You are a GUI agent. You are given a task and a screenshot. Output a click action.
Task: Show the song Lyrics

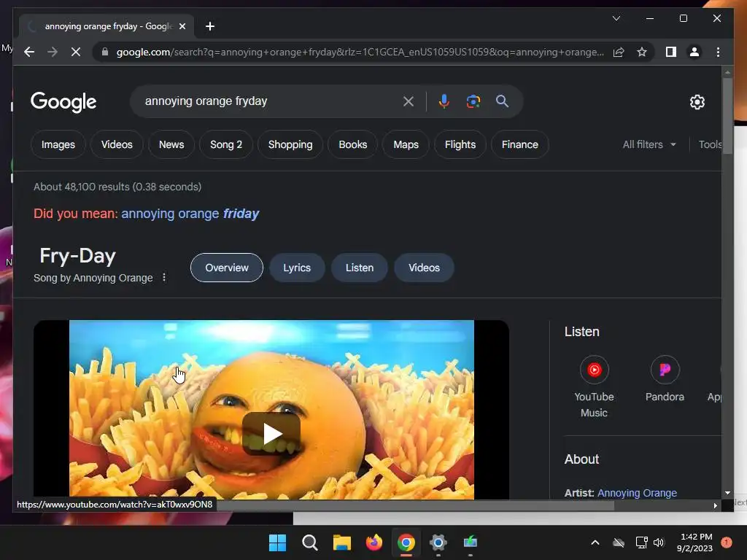click(x=297, y=268)
